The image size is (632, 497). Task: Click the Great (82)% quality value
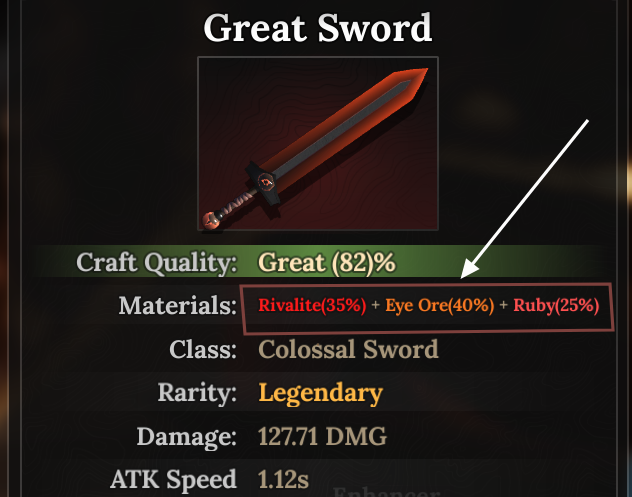[326, 263]
